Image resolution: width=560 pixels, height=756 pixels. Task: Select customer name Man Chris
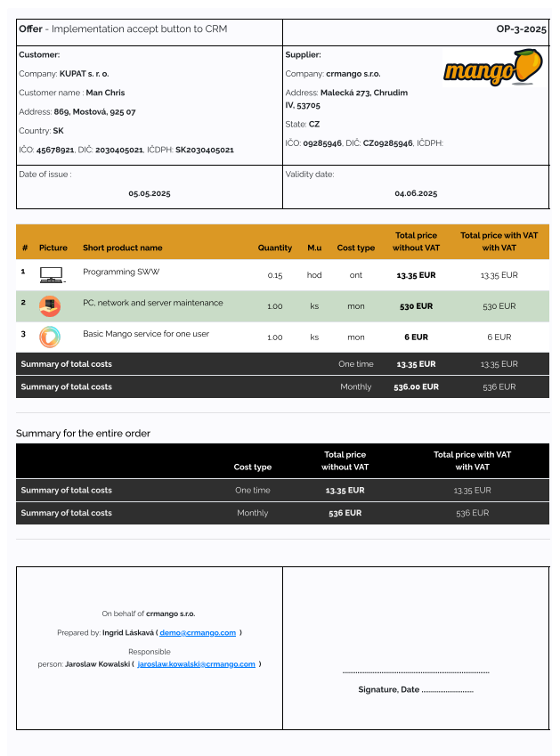point(106,93)
